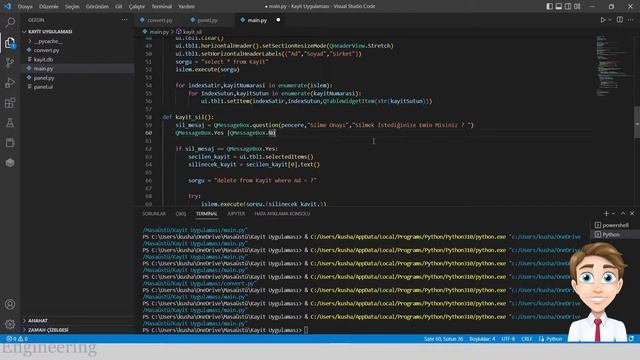The image size is (640, 360).
Task: Open the Çalıştır menu
Action: point(137,7)
